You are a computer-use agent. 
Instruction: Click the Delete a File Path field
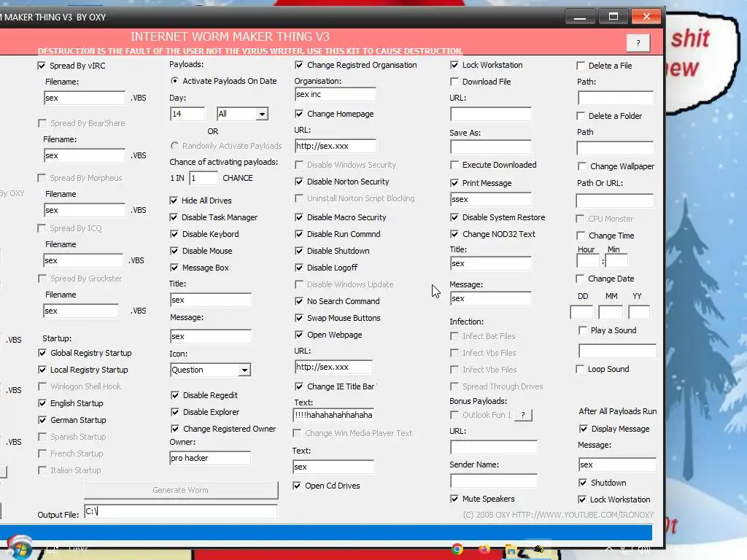[616, 98]
